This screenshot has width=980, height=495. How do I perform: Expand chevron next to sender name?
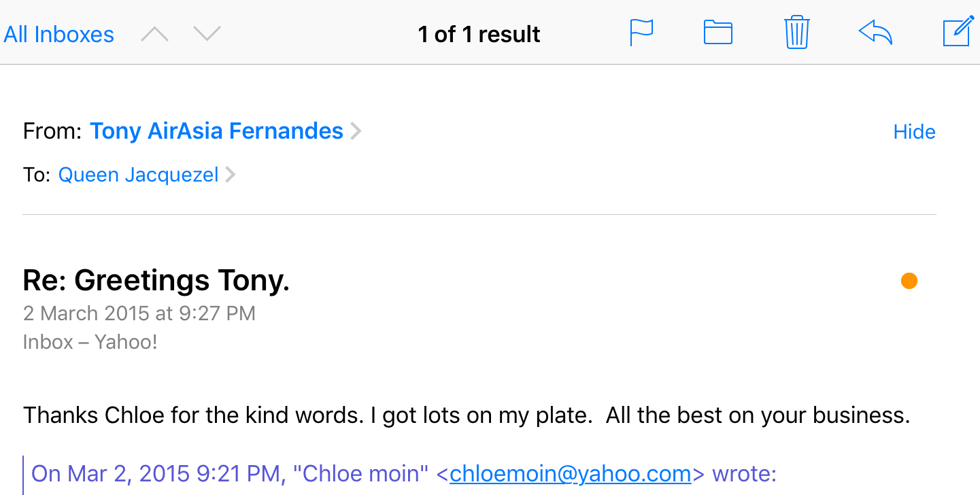pyautogui.click(x=356, y=131)
